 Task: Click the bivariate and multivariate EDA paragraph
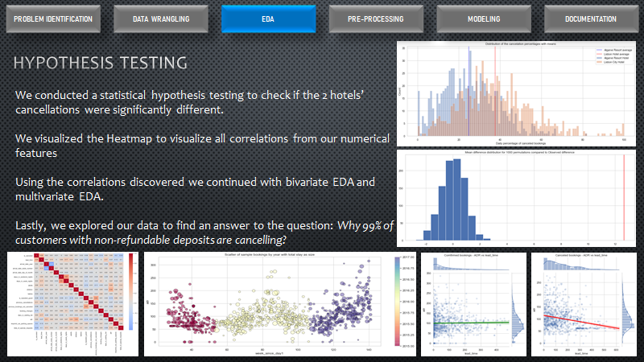195,189
